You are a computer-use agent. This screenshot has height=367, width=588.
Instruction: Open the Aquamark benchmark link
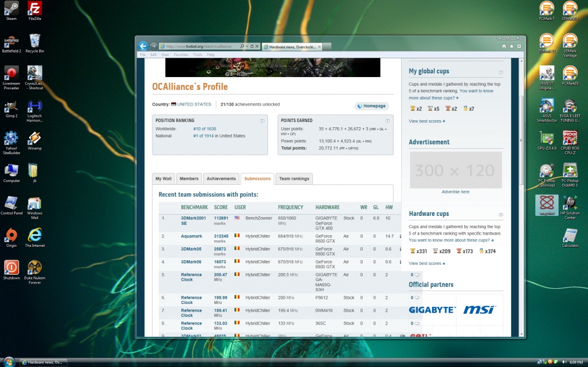coord(191,236)
